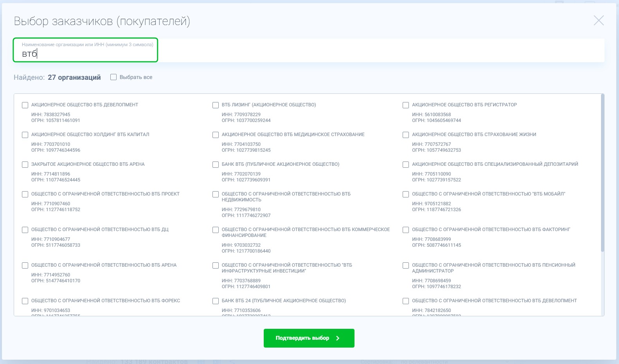Click OGRN value 1027739815245
The width and height of the screenshot is (619, 364).
(254, 150)
